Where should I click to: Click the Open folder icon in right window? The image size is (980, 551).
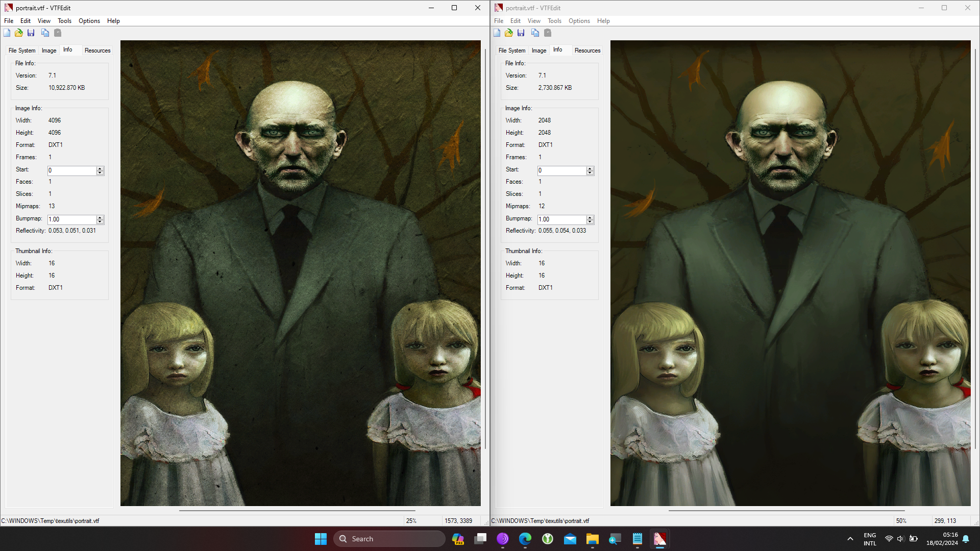[x=509, y=33]
